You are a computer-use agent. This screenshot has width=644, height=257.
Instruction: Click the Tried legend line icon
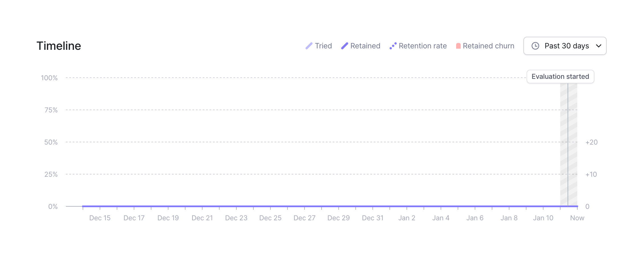point(309,46)
